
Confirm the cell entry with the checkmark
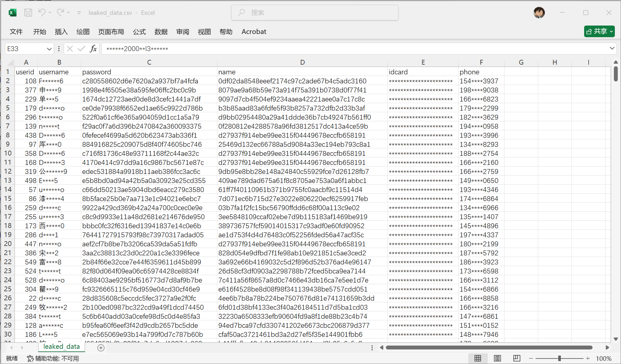[x=81, y=48]
